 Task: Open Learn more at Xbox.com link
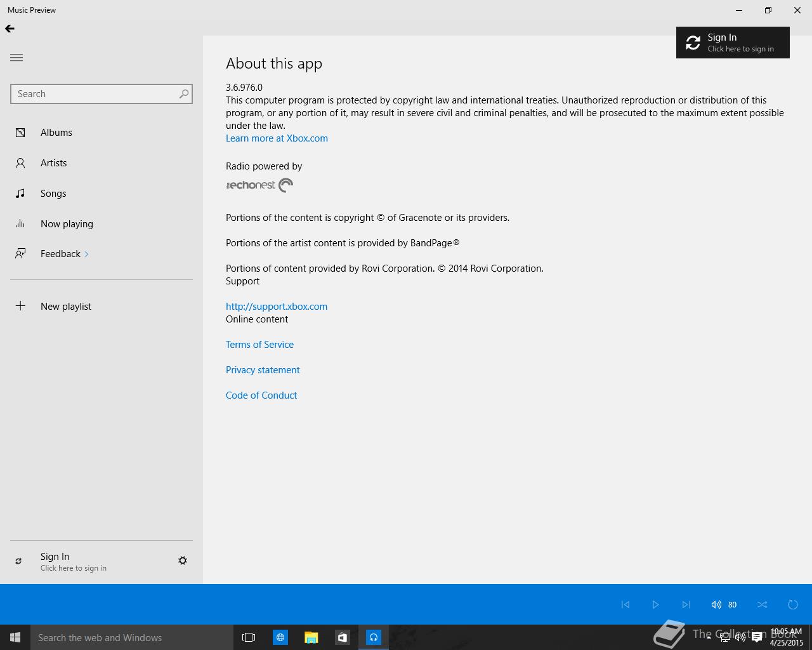pyautogui.click(x=277, y=138)
